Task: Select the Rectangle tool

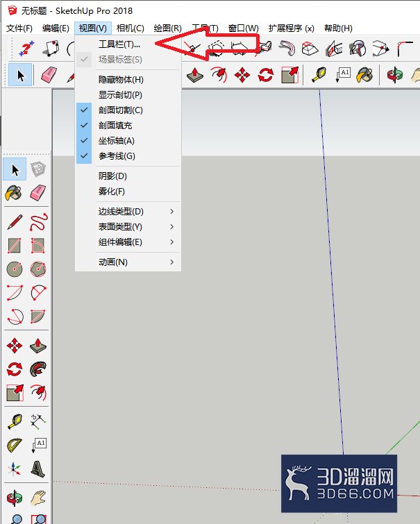Action: [15, 246]
